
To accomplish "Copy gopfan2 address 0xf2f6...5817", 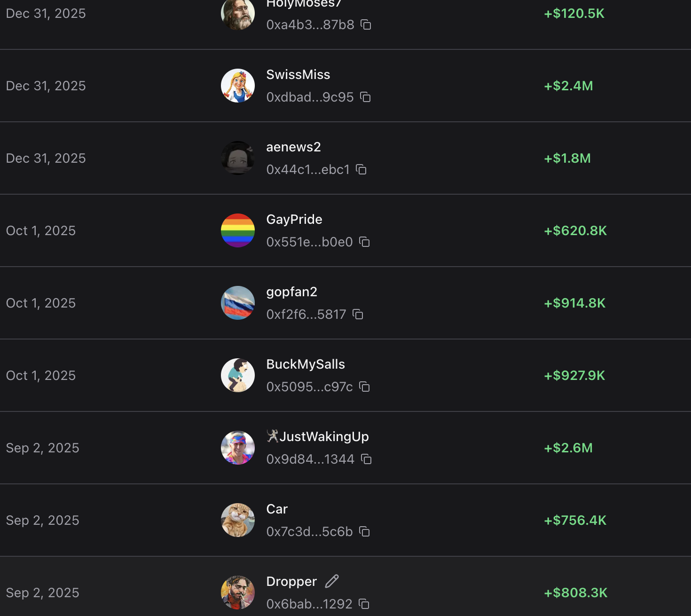I will click(x=358, y=314).
